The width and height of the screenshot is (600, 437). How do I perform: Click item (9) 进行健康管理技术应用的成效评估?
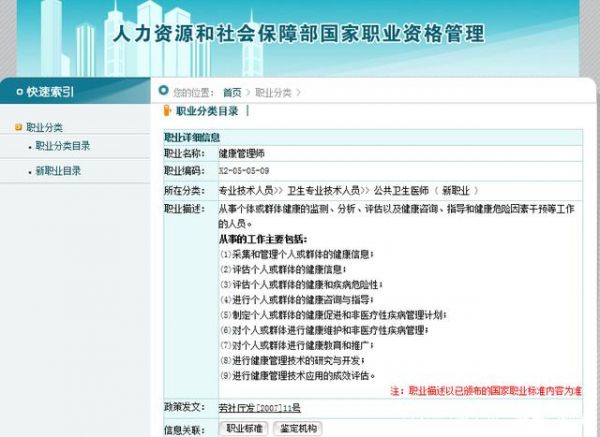click(297, 376)
